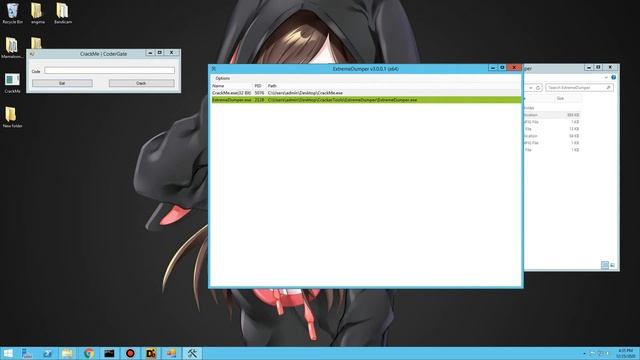Select the enigma folder on desktop
This screenshot has width=640, height=360.
37,14
